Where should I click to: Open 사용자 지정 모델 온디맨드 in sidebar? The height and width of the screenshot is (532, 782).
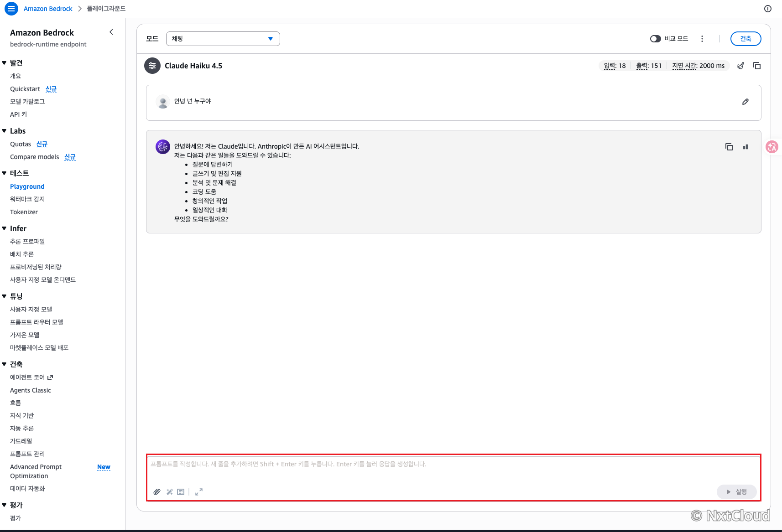click(43, 280)
